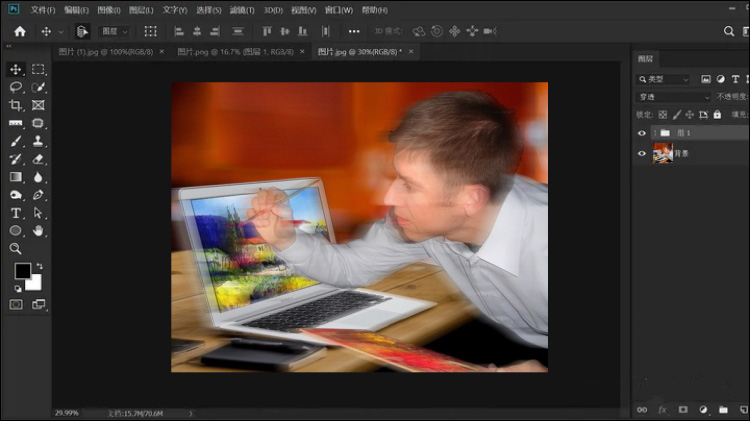
Task: Expand the Group 1 layer folder
Action: [x=655, y=133]
